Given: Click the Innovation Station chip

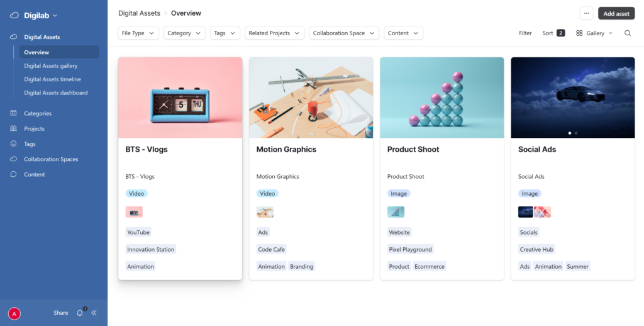Looking at the screenshot, I should tap(151, 249).
